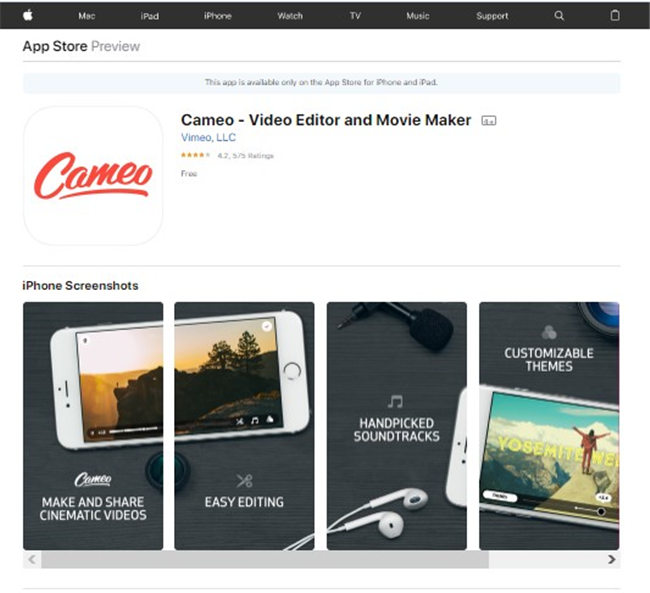Open the iPhone menu item

click(x=218, y=16)
